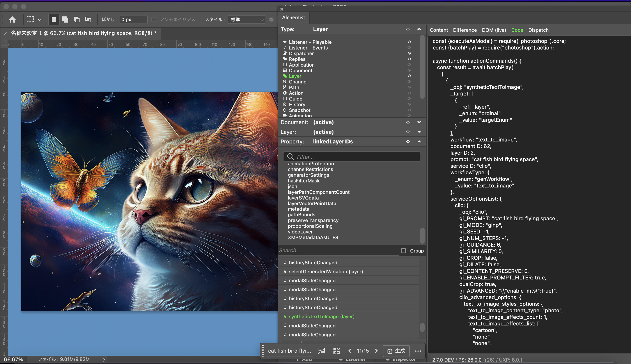Expand the Document dropdown in Alchemist
Image resolution: width=631 pixels, height=364 pixels.
419,122
